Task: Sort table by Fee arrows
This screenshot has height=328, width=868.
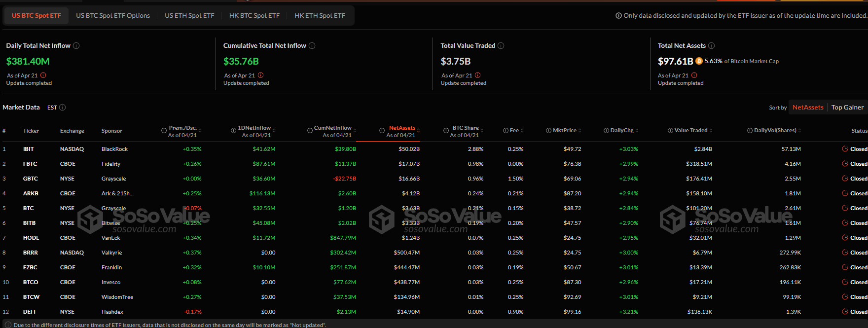Action: click(x=522, y=131)
